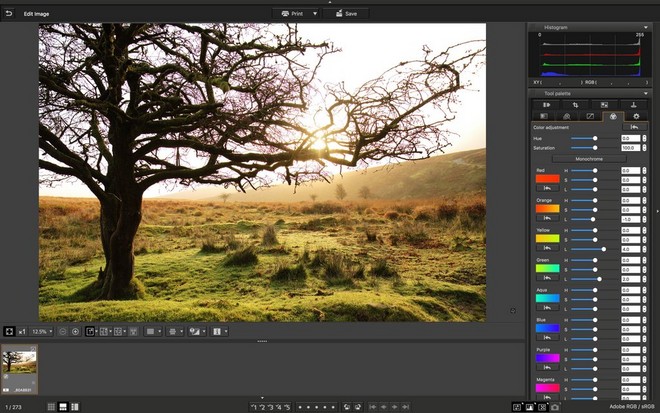Image resolution: width=660 pixels, height=413 pixels.
Task: Reset all Color adjustment settings
Action: pyautogui.click(x=634, y=127)
